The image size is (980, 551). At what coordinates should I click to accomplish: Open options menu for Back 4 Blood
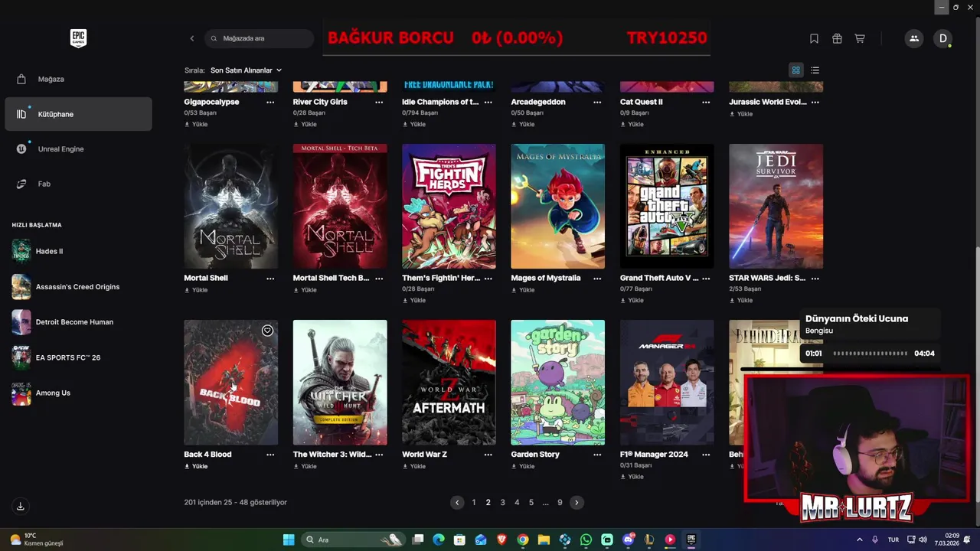[270, 455]
